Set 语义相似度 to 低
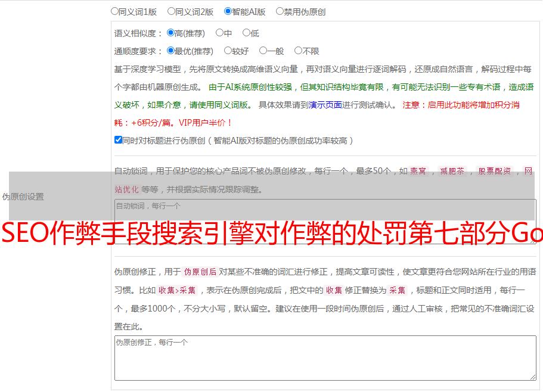 246,33
